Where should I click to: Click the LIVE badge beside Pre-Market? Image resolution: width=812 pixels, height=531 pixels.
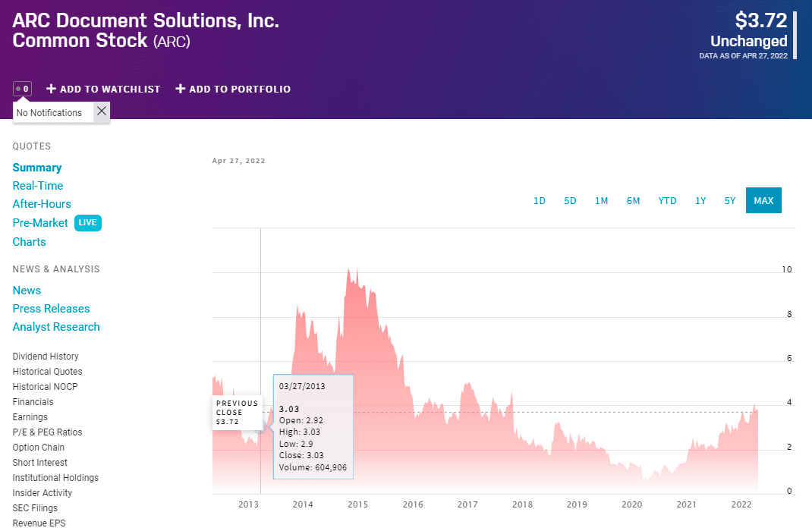click(x=87, y=223)
